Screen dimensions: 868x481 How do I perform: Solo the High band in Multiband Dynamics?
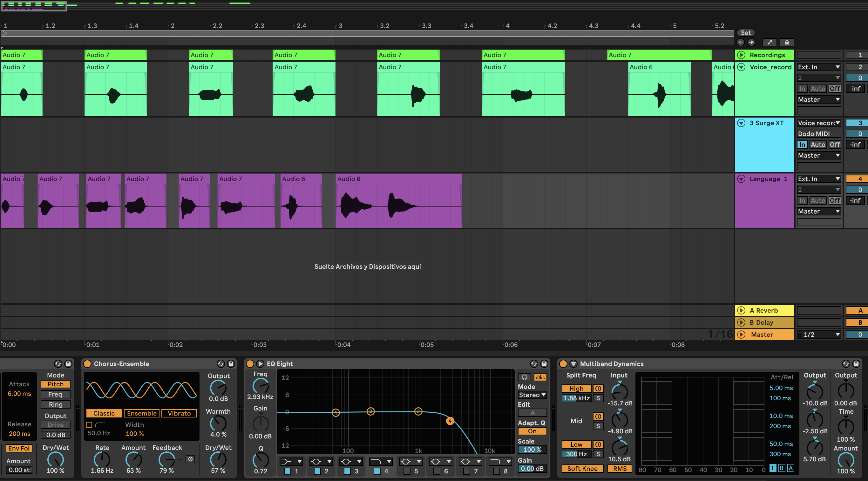pyautogui.click(x=598, y=398)
